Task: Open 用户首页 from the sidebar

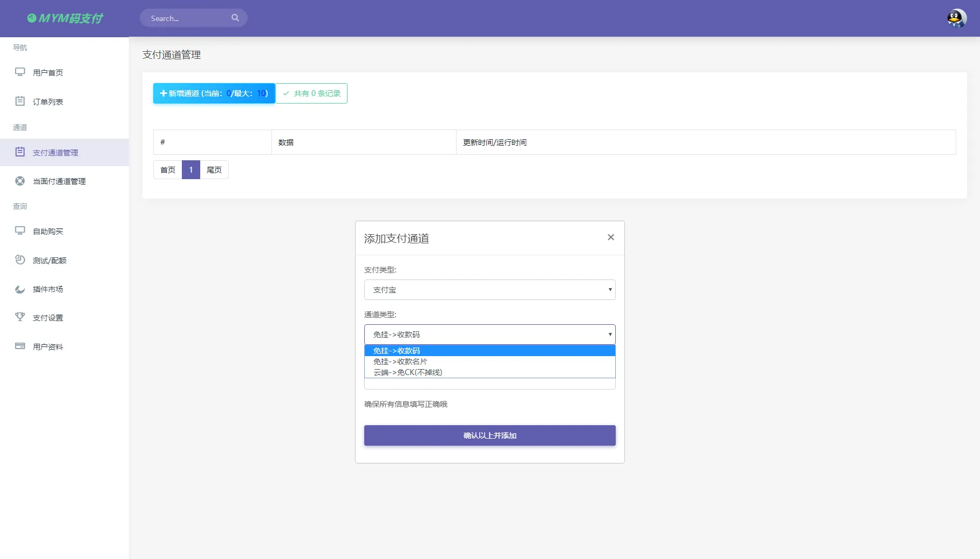Action: tap(47, 72)
